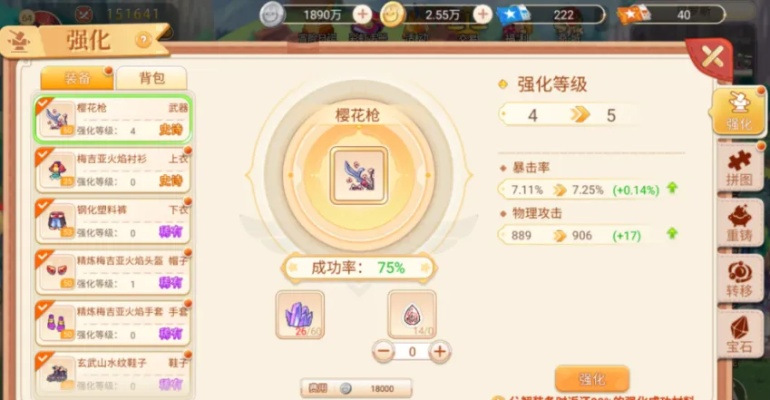Open the 转移 transfer side icon
Viewport: 770px width, 400px height.
click(740, 278)
